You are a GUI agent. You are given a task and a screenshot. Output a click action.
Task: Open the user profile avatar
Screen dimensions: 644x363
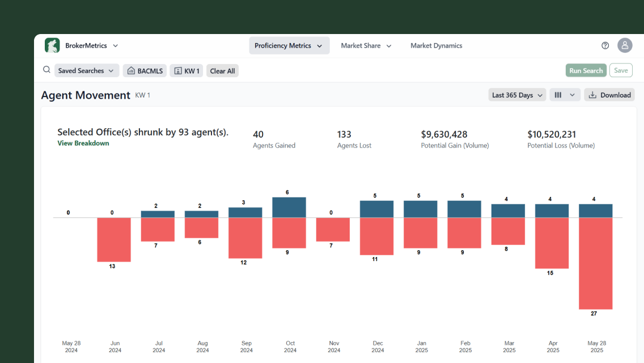(625, 45)
